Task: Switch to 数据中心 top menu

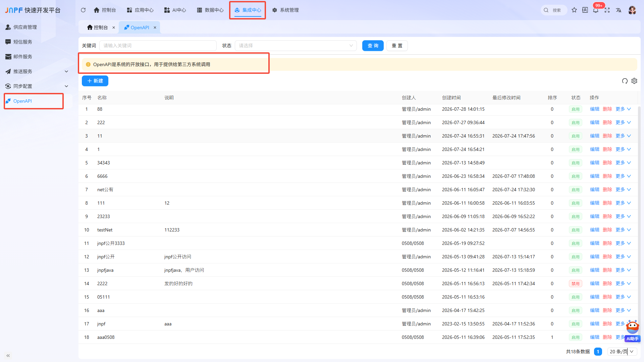Action: (210, 10)
